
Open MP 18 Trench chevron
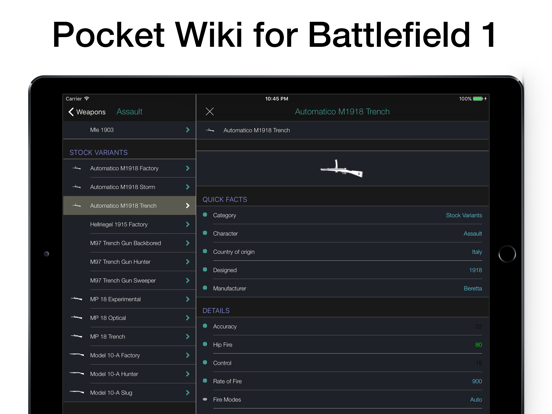(x=188, y=337)
